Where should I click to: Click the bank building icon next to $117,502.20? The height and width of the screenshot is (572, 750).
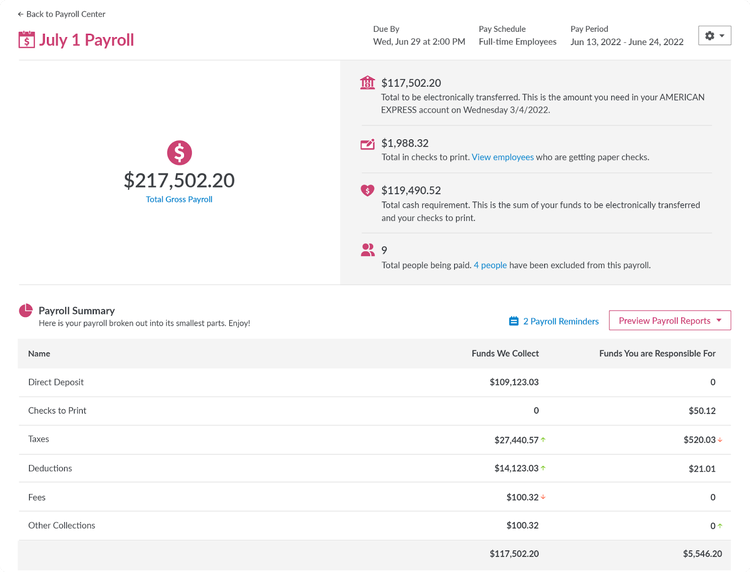click(x=367, y=83)
